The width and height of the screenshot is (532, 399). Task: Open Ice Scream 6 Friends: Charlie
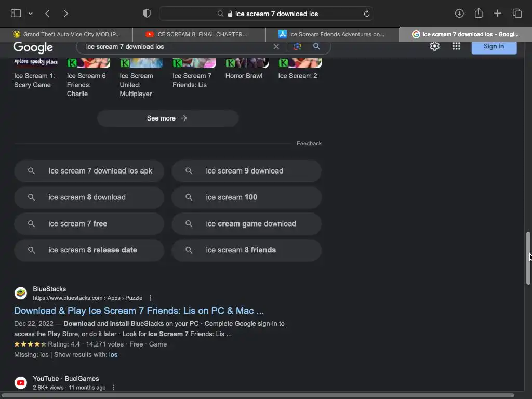point(88,79)
